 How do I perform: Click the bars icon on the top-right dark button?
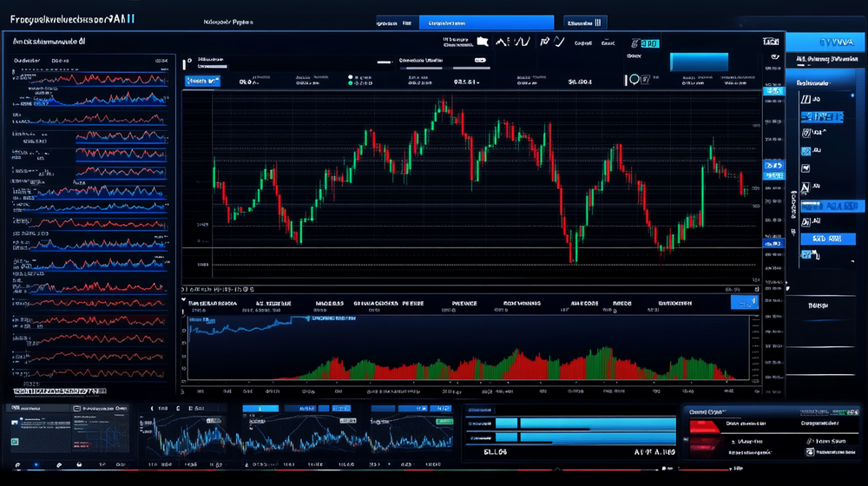(x=596, y=23)
